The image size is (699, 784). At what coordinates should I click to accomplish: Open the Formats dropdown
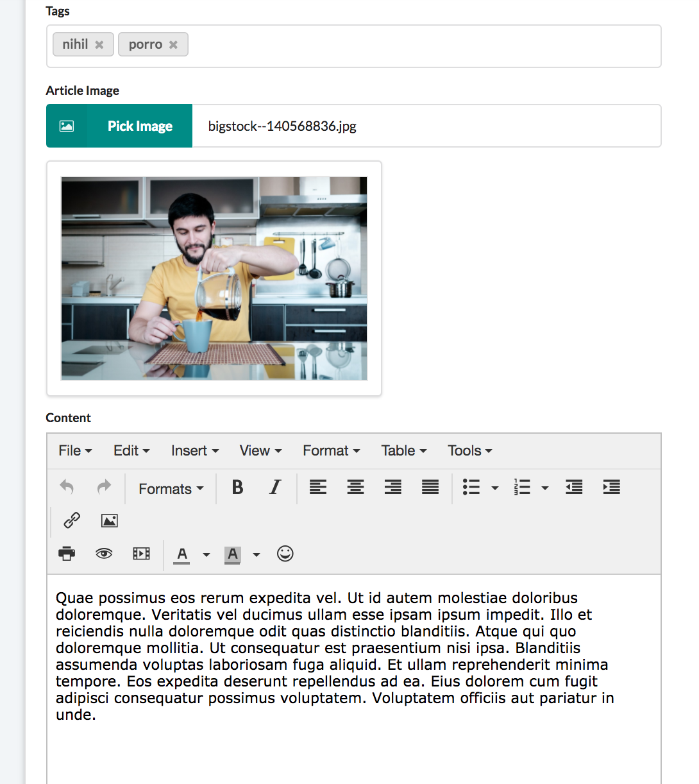click(169, 488)
